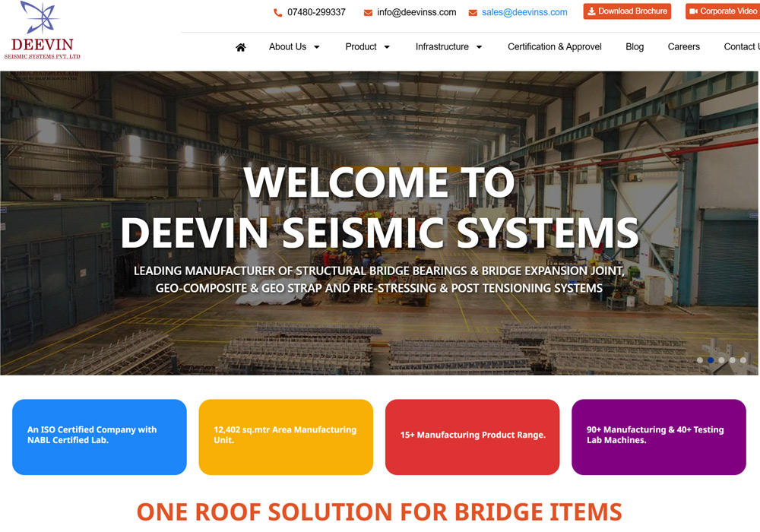Expand the Product dropdown menu
Viewport: 760px width, 532px height.
tap(367, 47)
